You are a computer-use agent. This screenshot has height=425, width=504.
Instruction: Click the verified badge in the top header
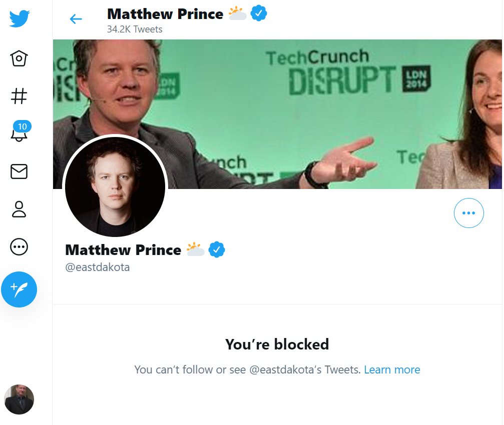[x=259, y=13]
